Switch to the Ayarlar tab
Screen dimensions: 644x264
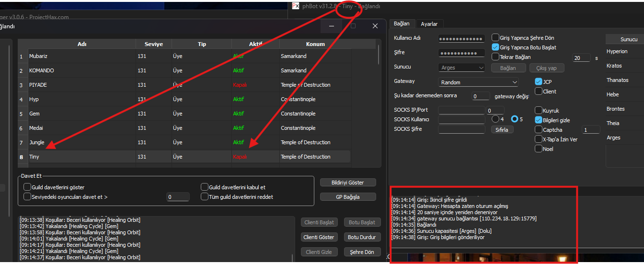[x=429, y=24]
